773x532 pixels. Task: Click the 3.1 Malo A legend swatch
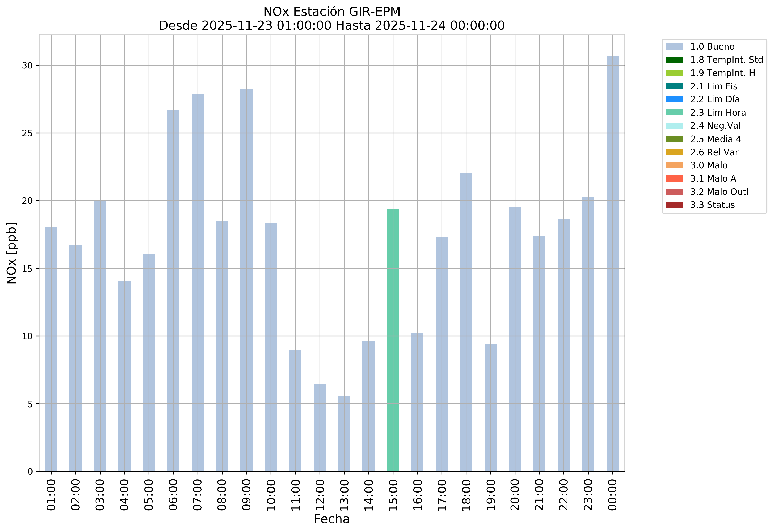coord(674,179)
